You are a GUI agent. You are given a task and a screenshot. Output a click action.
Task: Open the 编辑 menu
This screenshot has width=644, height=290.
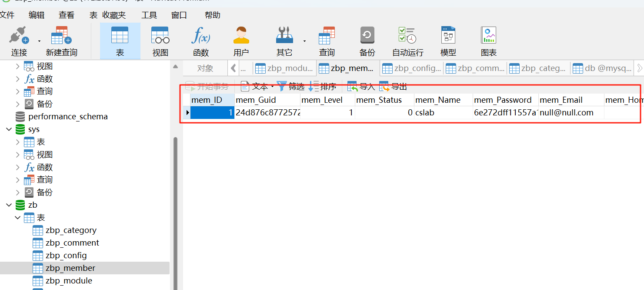tap(37, 15)
